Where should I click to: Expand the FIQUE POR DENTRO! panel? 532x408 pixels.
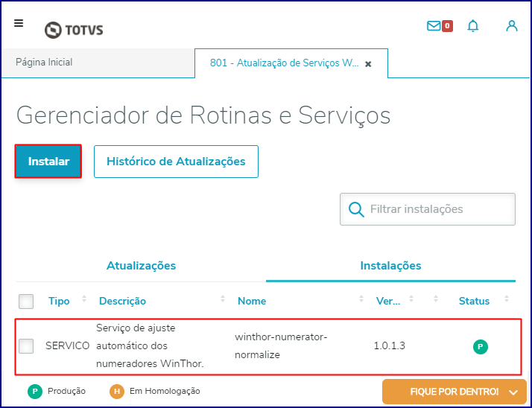[x=455, y=392]
